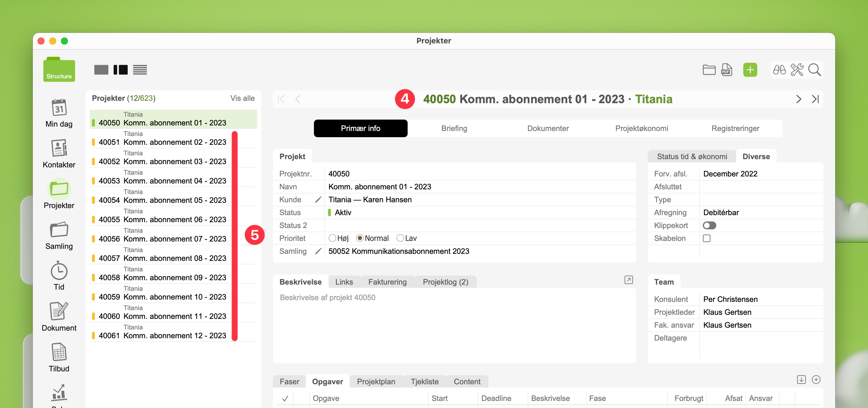Edit Kunde with the pencil icon
This screenshot has width=868, height=408.
click(x=318, y=200)
